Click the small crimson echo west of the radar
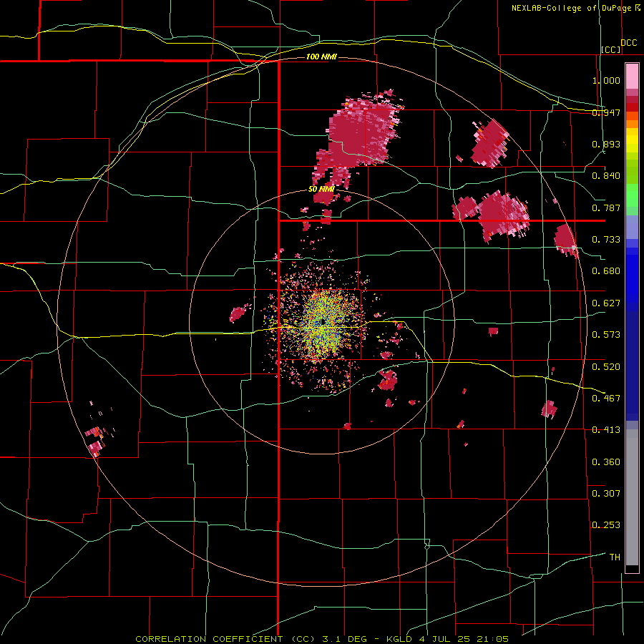644x644 pixels. [x=238, y=314]
